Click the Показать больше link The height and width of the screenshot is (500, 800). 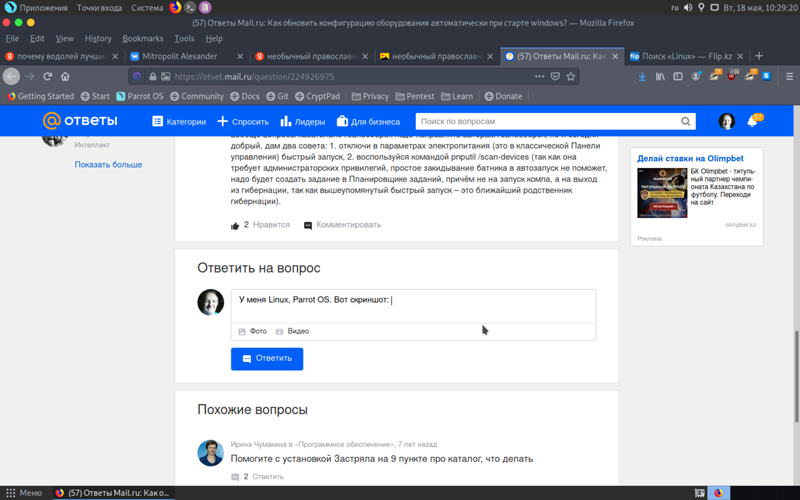point(108,164)
